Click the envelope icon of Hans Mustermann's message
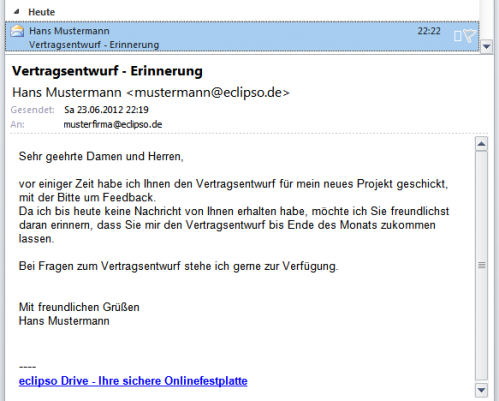This screenshot has width=499, height=401. pyautogui.click(x=17, y=31)
